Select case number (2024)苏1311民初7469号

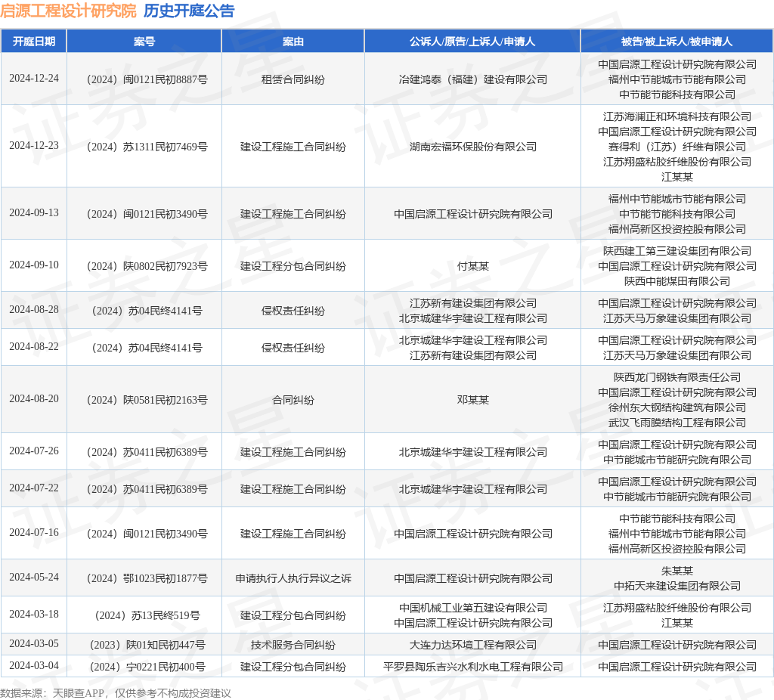point(147,147)
